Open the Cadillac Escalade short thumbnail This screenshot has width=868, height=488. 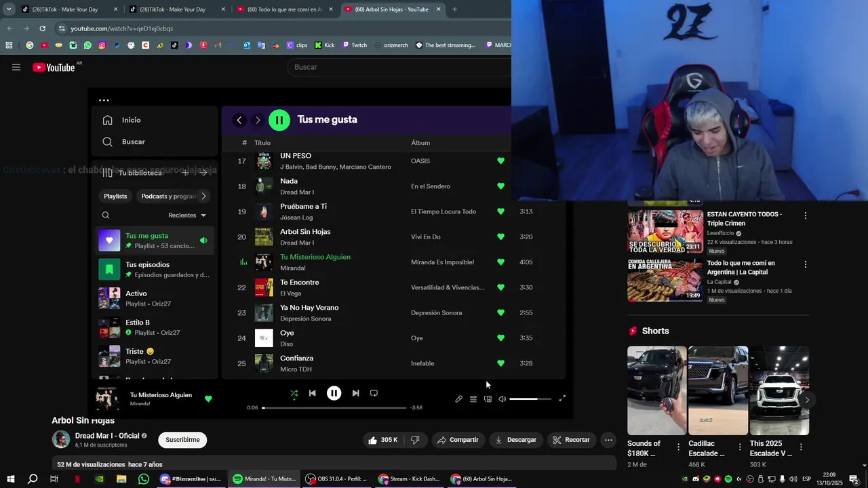tap(718, 390)
